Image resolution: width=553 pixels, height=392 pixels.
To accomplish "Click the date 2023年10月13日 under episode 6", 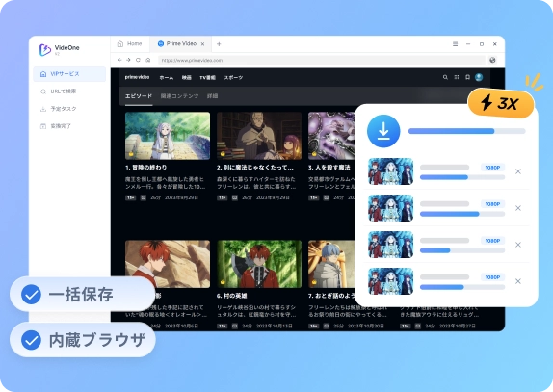I will click(x=275, y=327).
